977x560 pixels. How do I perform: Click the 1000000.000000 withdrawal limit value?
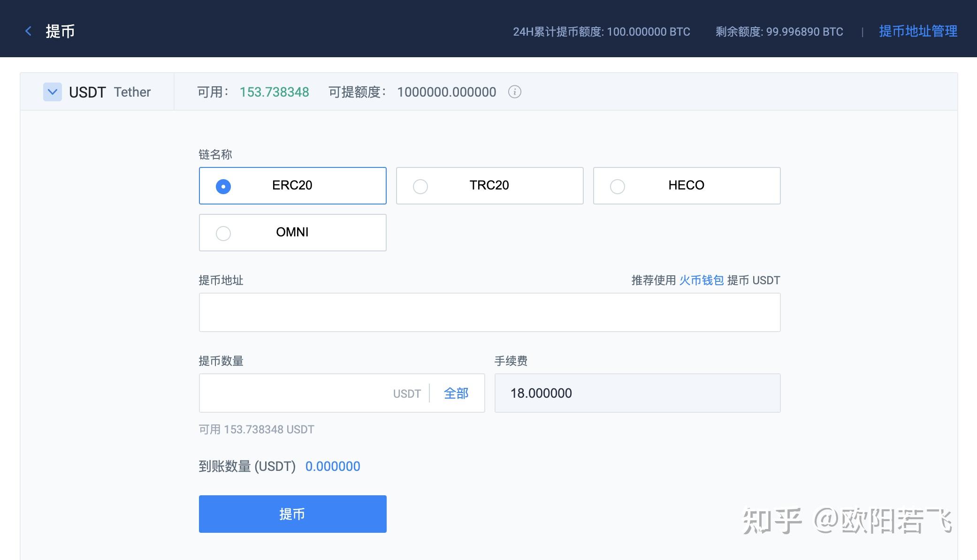click(447, 92)
